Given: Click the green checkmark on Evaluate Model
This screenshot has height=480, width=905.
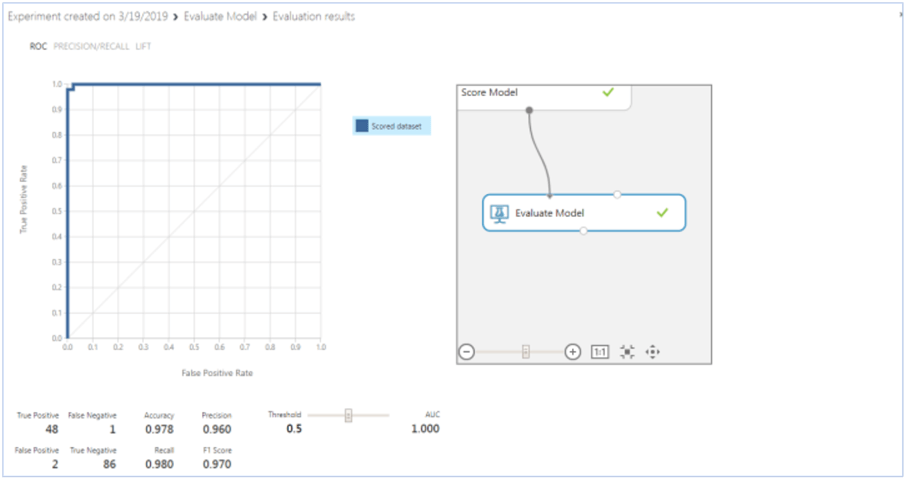Looking at the screenshot, I should click(x=662, y=212).
